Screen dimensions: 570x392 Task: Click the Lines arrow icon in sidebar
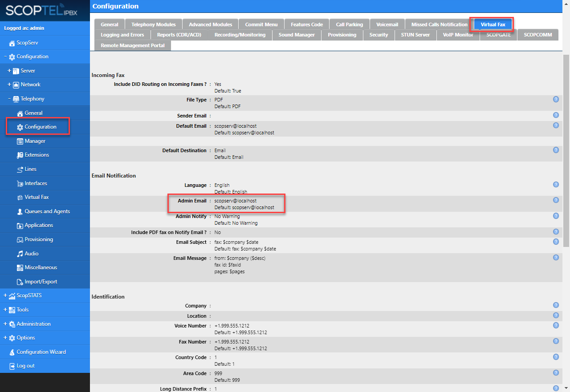pyautogui.click(x=20, y=169)
